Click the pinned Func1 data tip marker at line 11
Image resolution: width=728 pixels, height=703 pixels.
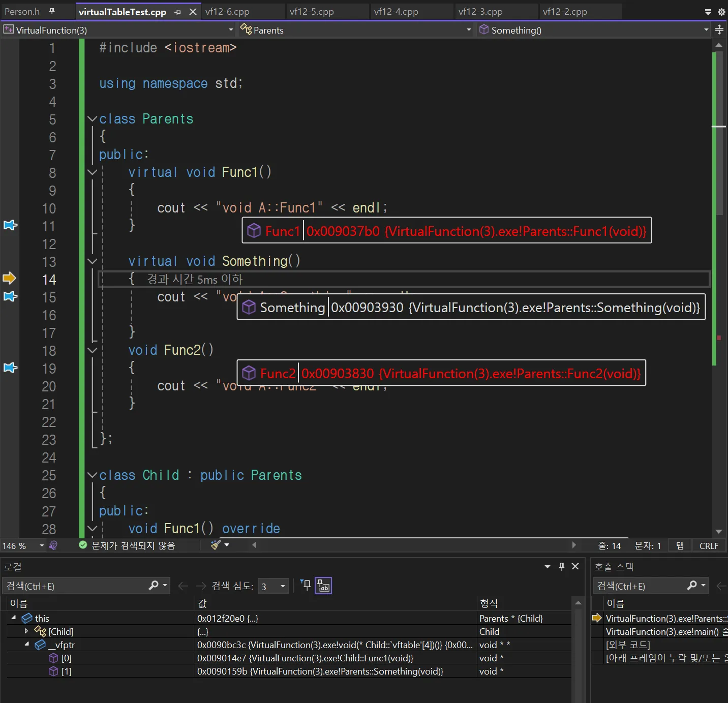10,225
